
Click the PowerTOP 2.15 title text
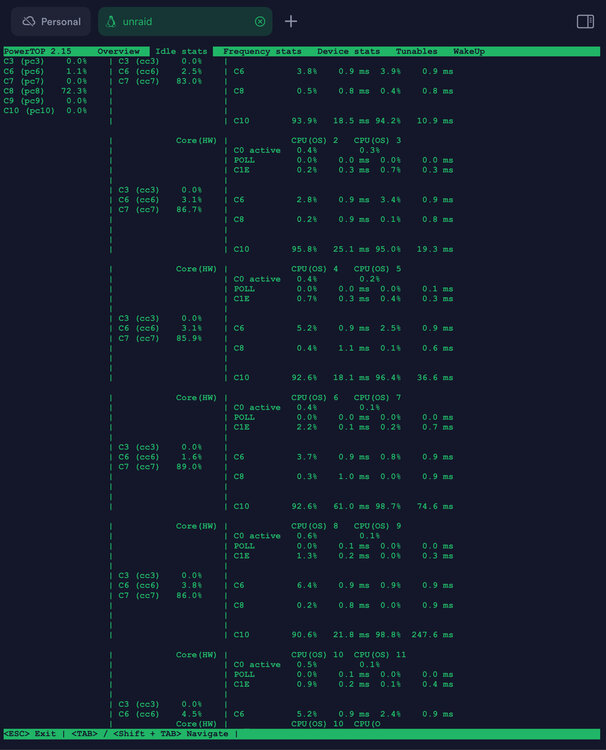[x=37, y=51]
